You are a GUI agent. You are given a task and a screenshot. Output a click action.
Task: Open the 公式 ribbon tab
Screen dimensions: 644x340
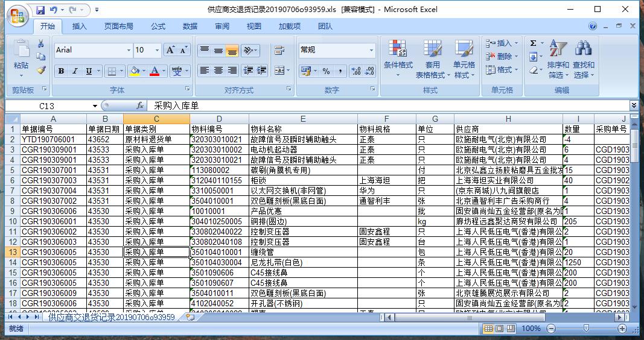coord(158,27)
